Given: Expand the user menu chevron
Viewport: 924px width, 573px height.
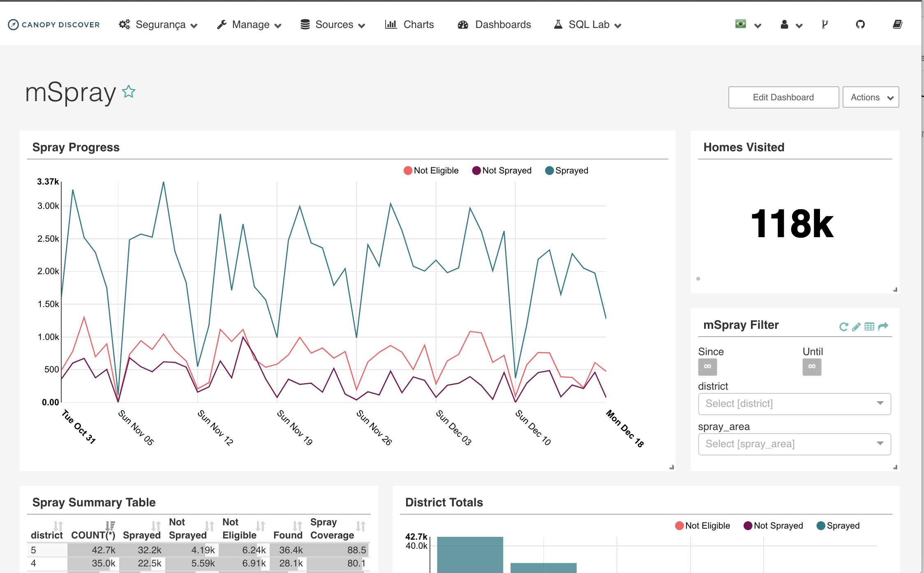Looking at the screenshot, I should (x=799, y=25).
